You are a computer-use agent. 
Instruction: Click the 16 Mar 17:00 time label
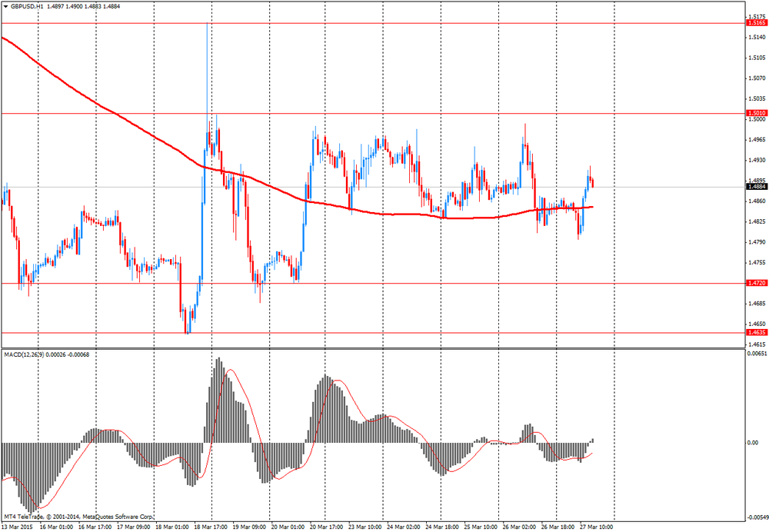[95, 527]
